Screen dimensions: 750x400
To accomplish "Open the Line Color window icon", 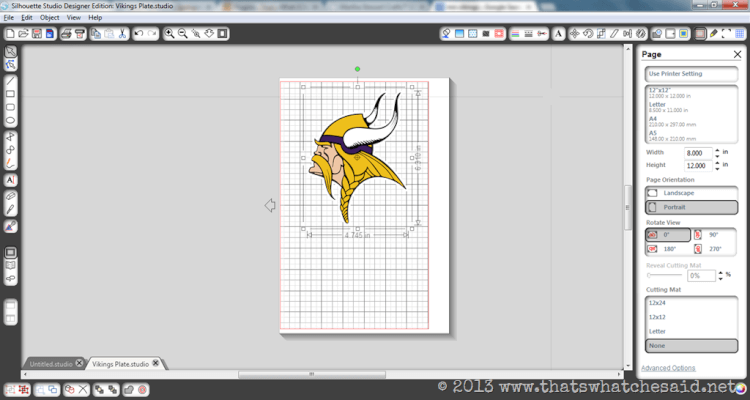I will pyautogui.click(x=515, y=33).
